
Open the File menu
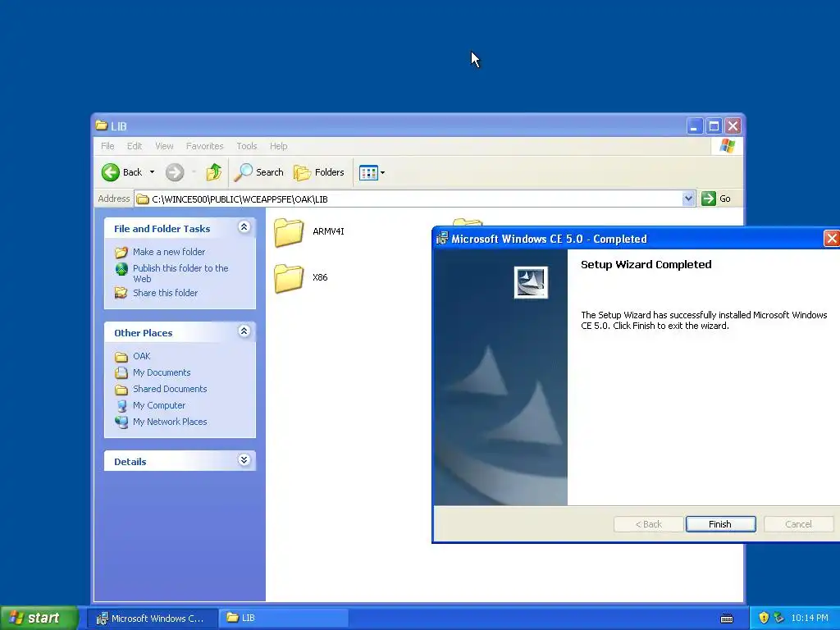107,146
